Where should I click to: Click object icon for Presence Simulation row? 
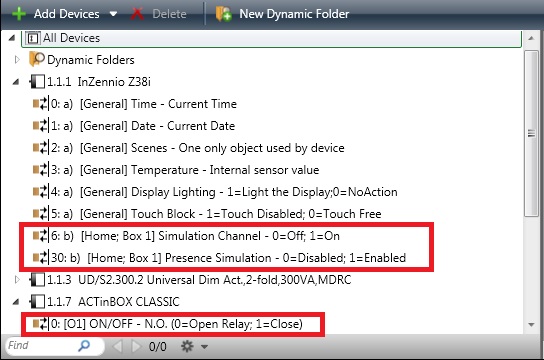(40, 258)
